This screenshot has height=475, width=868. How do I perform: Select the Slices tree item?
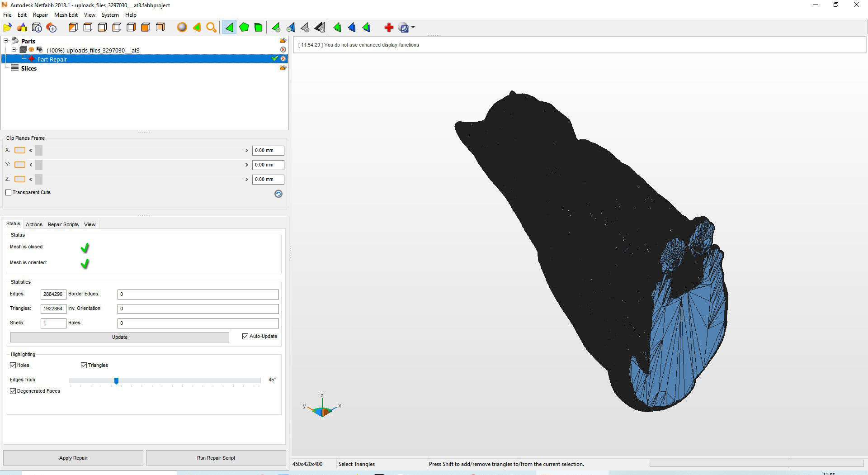tap(28, 68)
